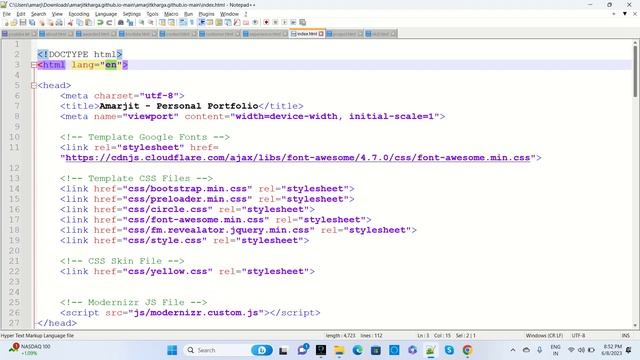Open Find dialog via the binoculars icon
The image size is (640, 360).
pos(121,22)
